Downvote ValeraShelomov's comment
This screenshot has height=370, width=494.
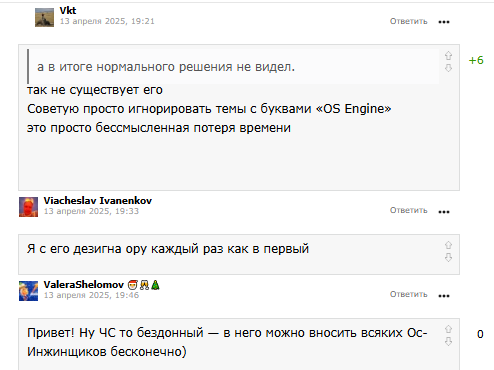tap(448, 341)
